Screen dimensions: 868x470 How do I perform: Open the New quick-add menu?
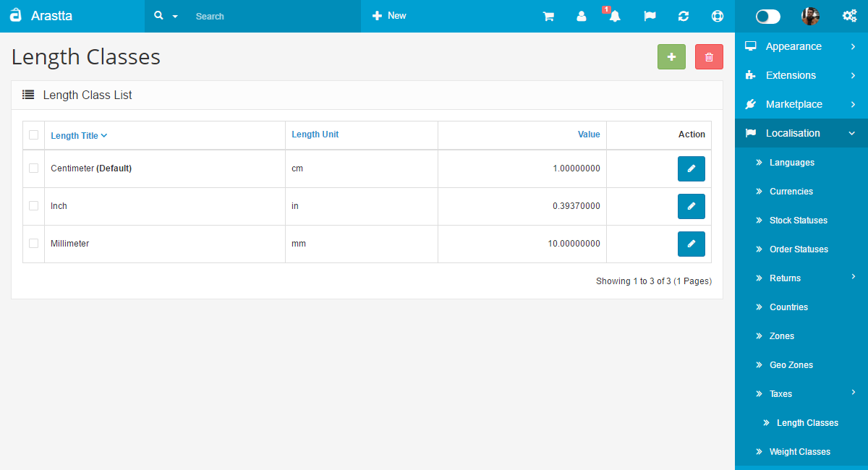(x=389, y=15)
